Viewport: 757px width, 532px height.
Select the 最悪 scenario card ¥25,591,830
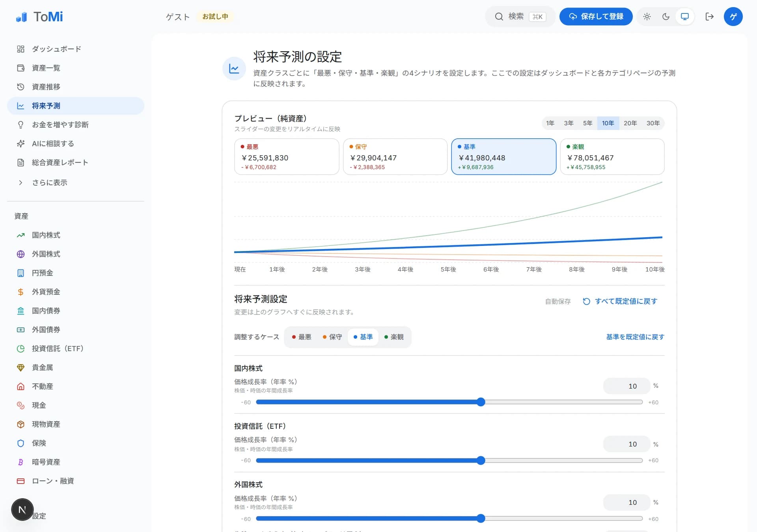click(x=287, y=156)
